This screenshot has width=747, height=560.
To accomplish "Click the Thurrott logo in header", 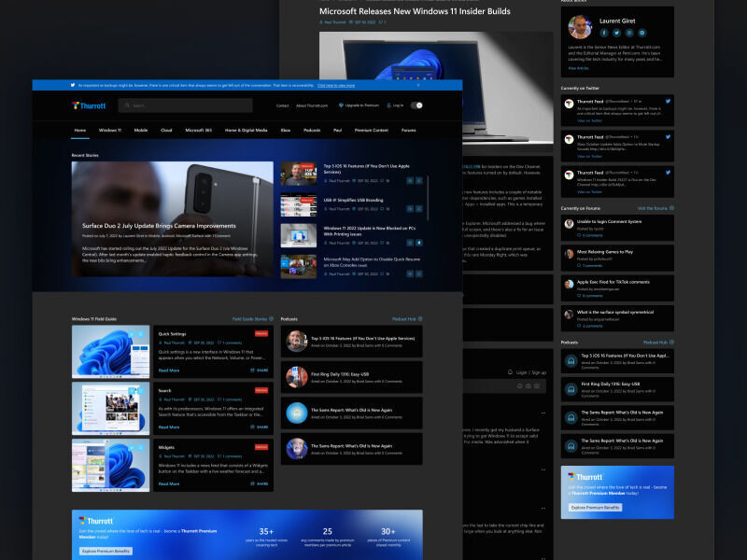I will pyautogui.click(x=89, y=105).
